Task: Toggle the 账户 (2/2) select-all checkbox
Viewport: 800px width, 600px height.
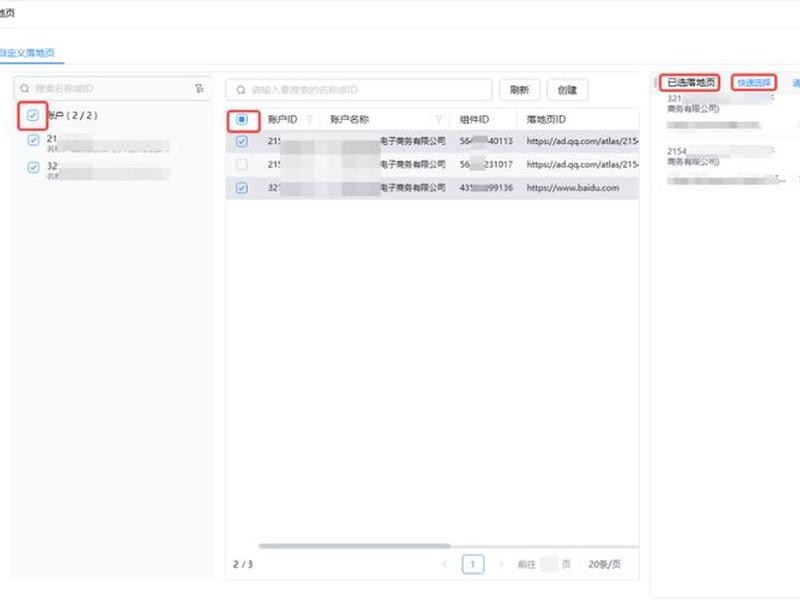Action: (x=33, y=115)
